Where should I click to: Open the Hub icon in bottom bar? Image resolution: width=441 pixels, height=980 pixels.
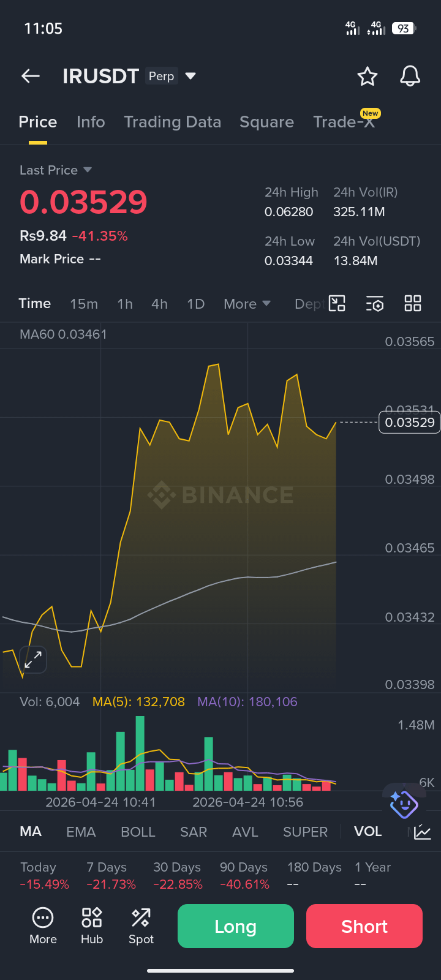pyautogui.click(x=92, y=926)
